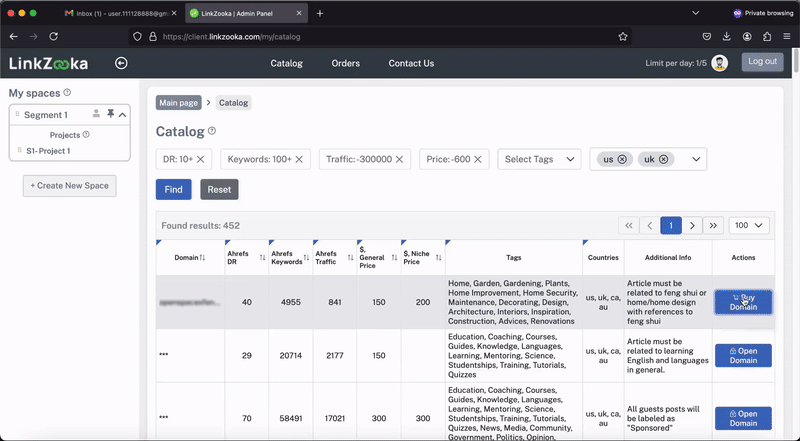Click the person icon on Segment 1
Viewport: 800px width, 441px height.
(x=96, y=114)
